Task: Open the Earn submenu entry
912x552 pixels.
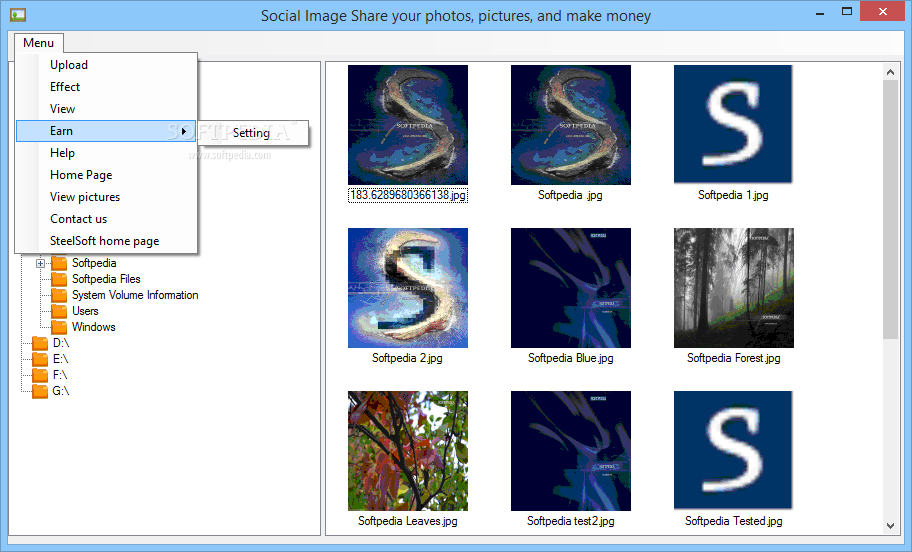Action: (x=106, y=131)
